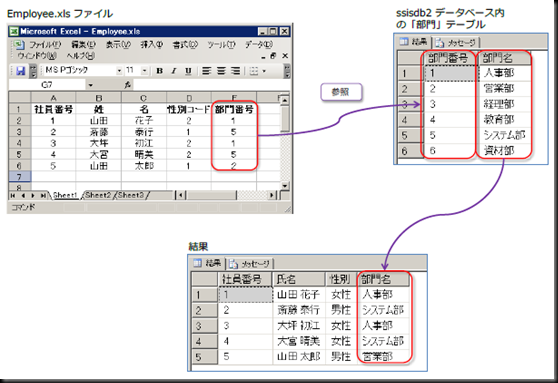Open the ウィンドウ(W) menu
This screenshot has height=383, width=558.
(x=37, y=56)
